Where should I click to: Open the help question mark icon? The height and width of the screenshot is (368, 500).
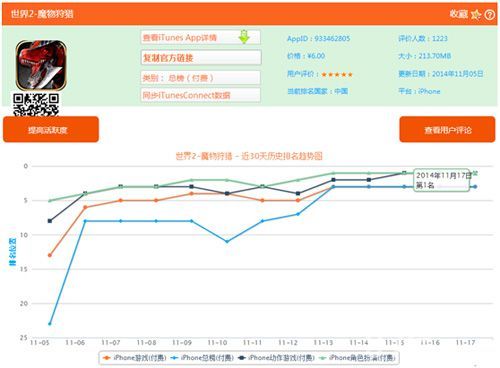pyautogui.click(x=489, y=14)
